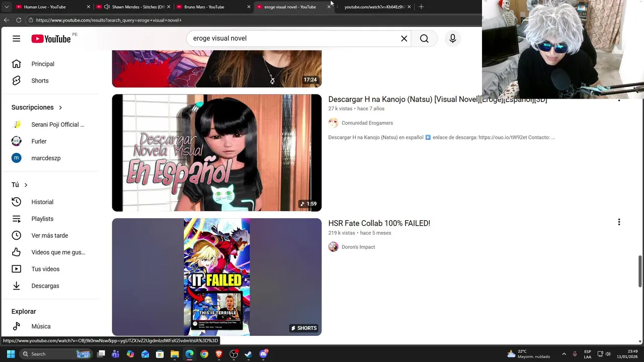Mute the Shawn Mendes tab audio
The width and height of the screenshot is (644, 362).
[x=107, y=7]
